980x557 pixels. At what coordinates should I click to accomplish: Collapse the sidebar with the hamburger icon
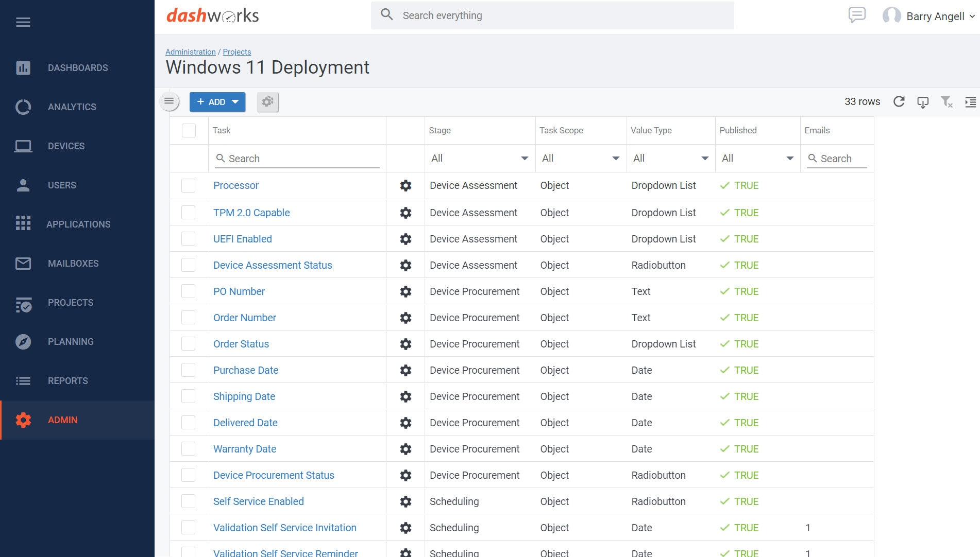tap(23, 22)
